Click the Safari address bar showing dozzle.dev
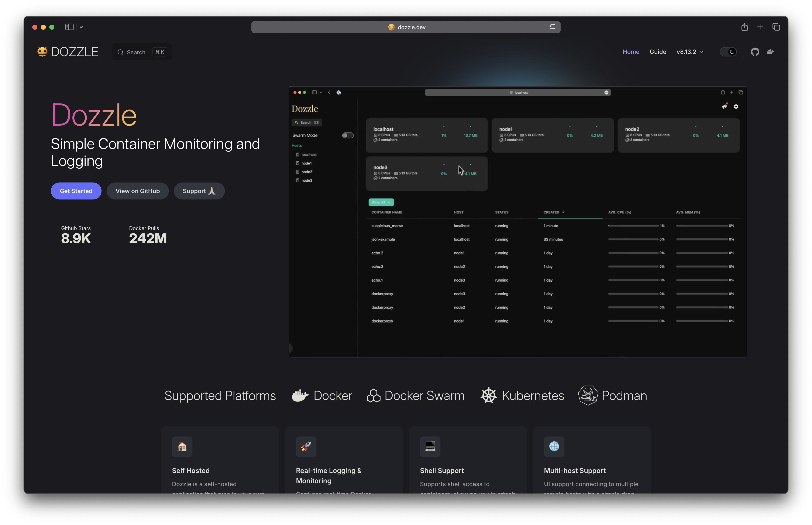812x525 pixels. (406, 27)
